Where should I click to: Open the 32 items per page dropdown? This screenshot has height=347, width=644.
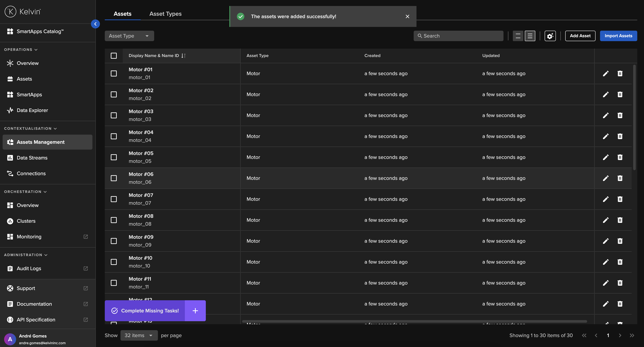[139, 335]
